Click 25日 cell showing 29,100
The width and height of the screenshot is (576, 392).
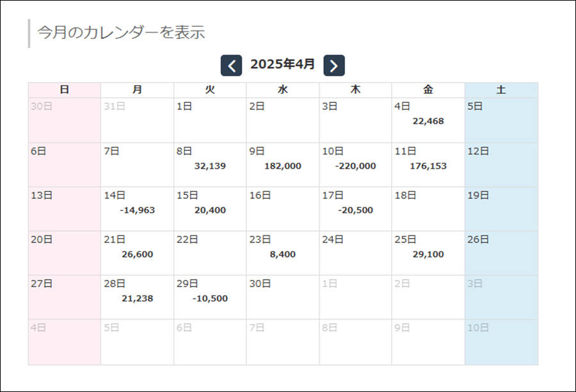(x=428, y=253)
